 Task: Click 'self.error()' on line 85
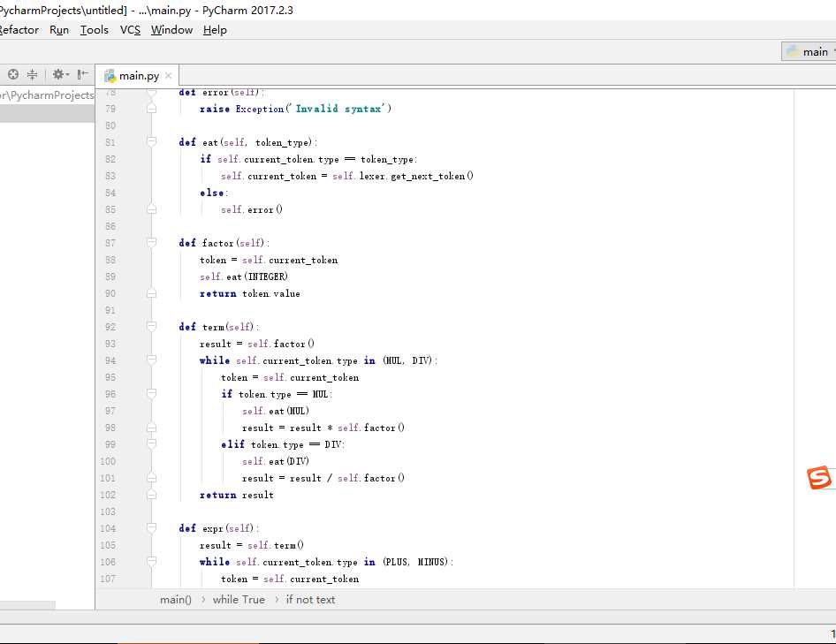[252, 209]
